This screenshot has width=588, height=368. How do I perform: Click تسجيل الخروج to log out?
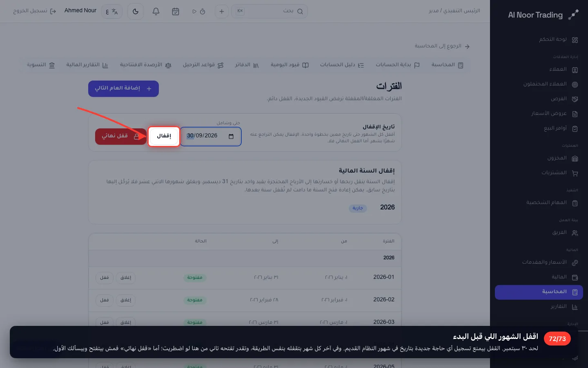pyautogui.click(x=34, y=11)
